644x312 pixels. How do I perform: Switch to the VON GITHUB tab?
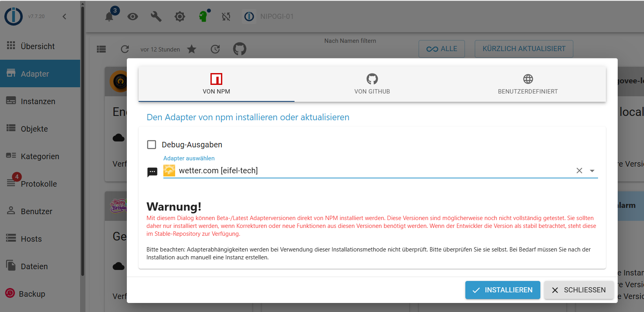(x=372, y=84)
